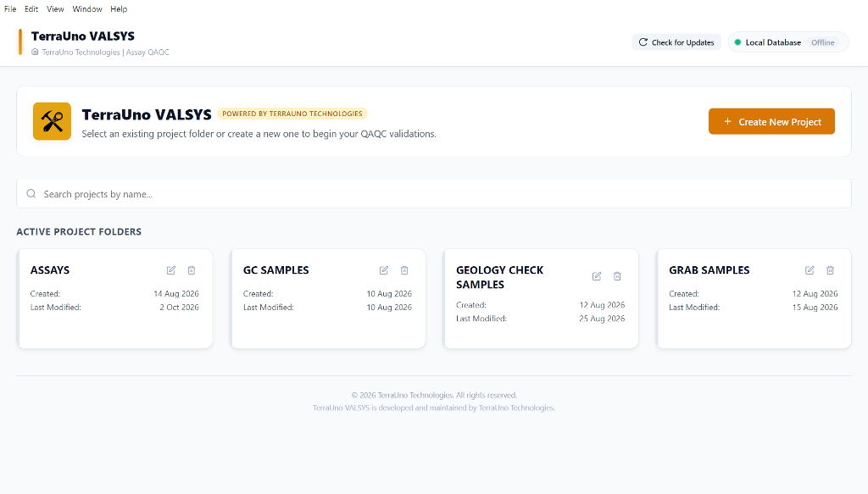The image size is (868, 494).
Task: Click the hammer and wrench VALSYS logo
Action: (52, 121)
